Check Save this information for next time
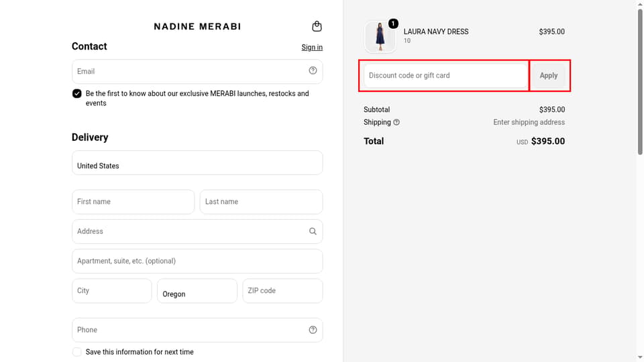644x362 pixels. click(x=76, y=352)
